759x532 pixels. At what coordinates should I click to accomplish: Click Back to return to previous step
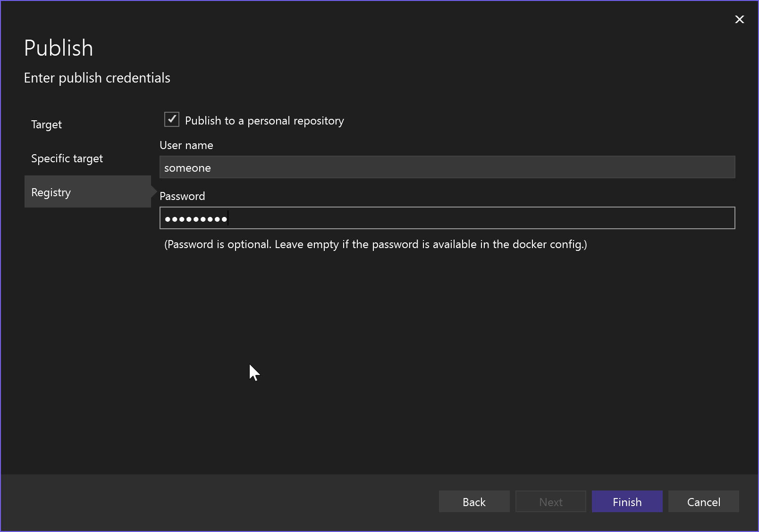click(x=474, y=501)
